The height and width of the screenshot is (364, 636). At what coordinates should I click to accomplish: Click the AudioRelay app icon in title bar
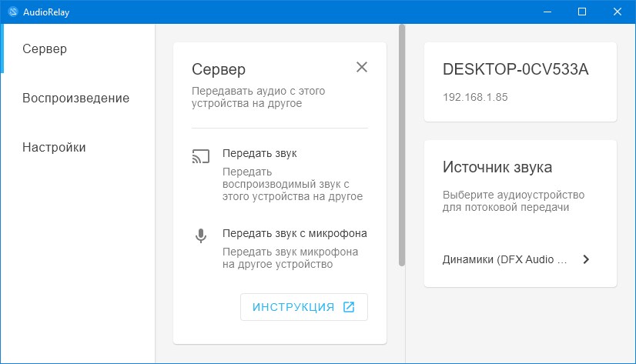13,12
